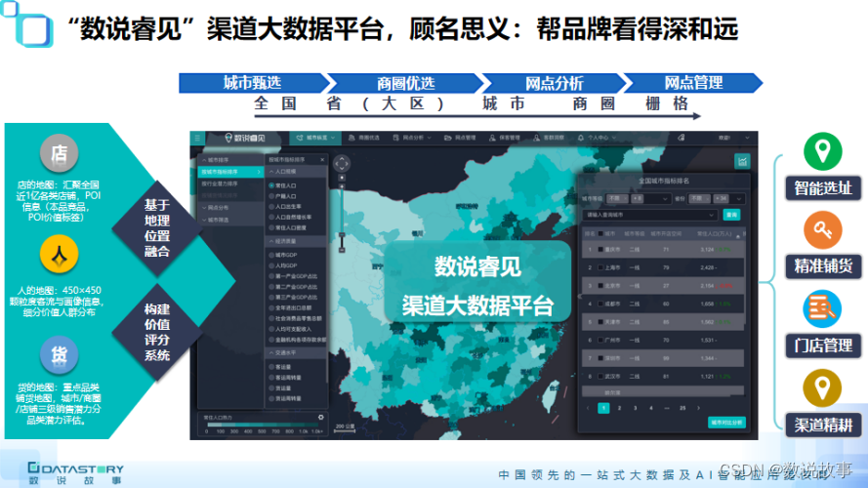Screen dimensions: 868x488
Task: Click the green 智能选址 pin icon
Action: tap(823, 151)
